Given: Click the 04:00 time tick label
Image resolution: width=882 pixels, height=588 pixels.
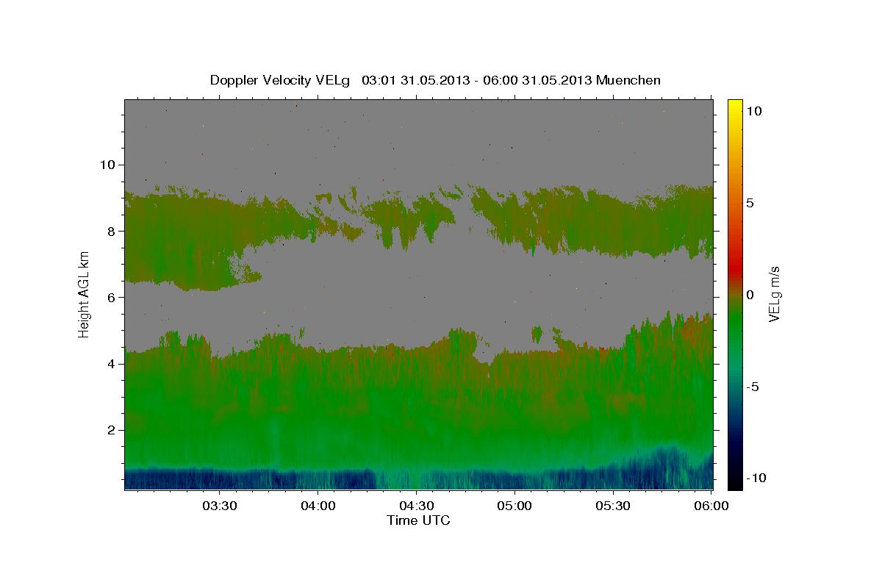Looking at the screenshot, I should 318,506.
